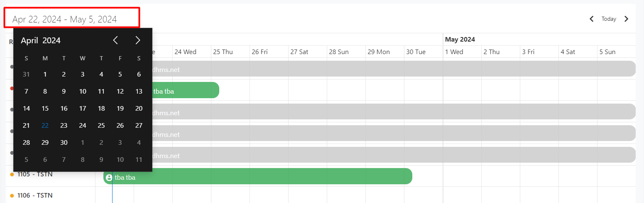Click orange status dot for room 1106
Image resolution: width=644 pixels, height=203 pixels.
click(12, 196)
